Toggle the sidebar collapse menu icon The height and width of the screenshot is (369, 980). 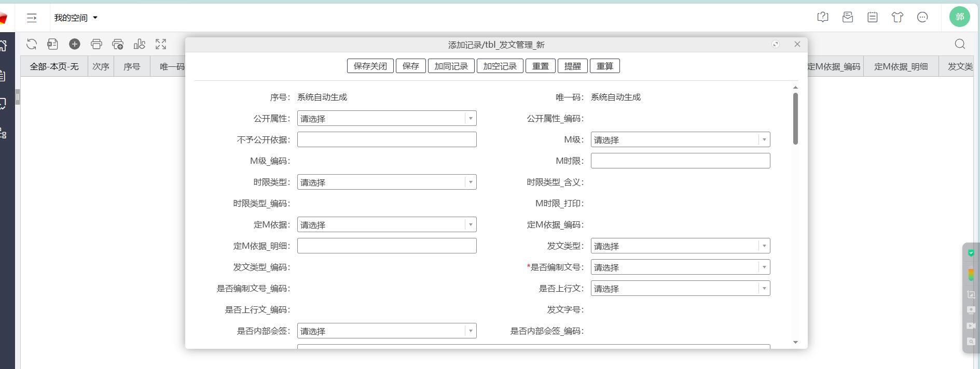32,18
